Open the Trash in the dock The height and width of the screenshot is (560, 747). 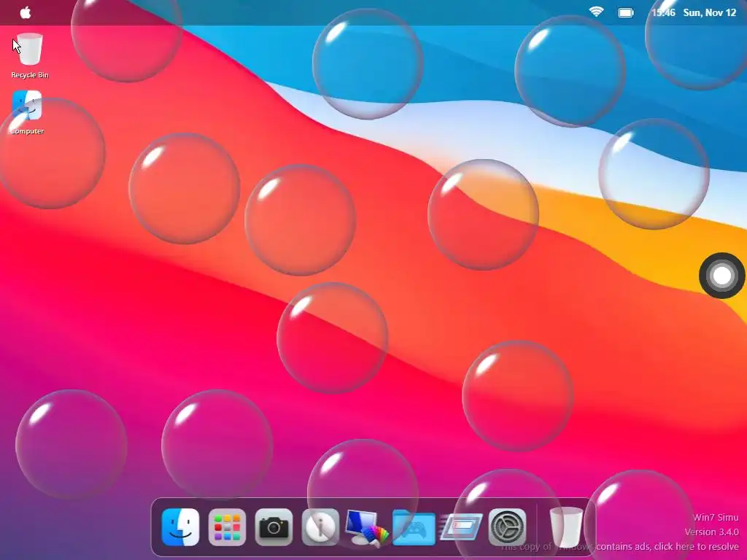click(x=566, y=527)
